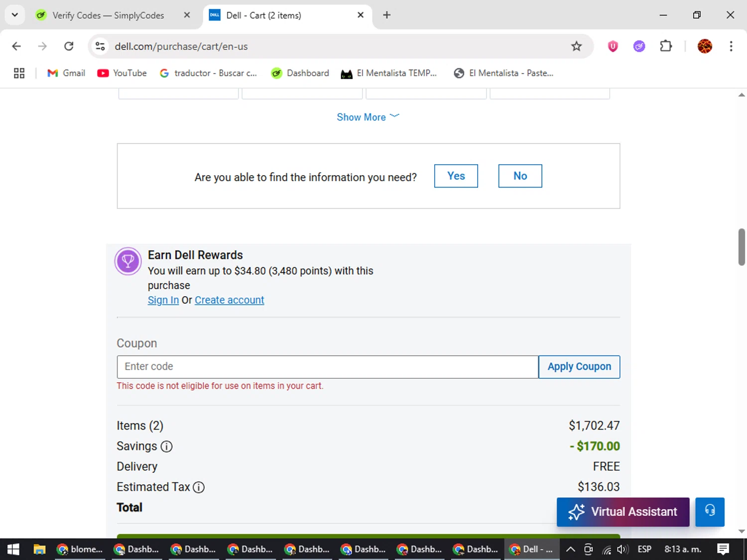This screenshot has height=560, width=747.
Task: Click the Sign In link
Action: tap(163, 300)
